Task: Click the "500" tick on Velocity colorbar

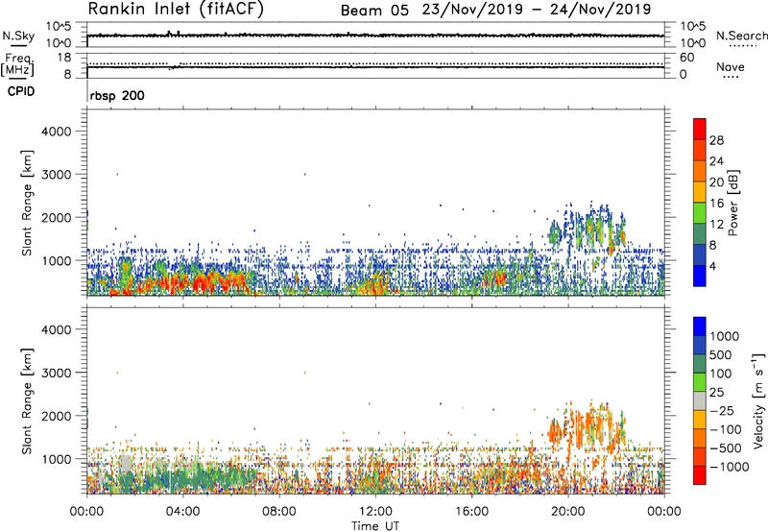Action: tap(721, 354)
